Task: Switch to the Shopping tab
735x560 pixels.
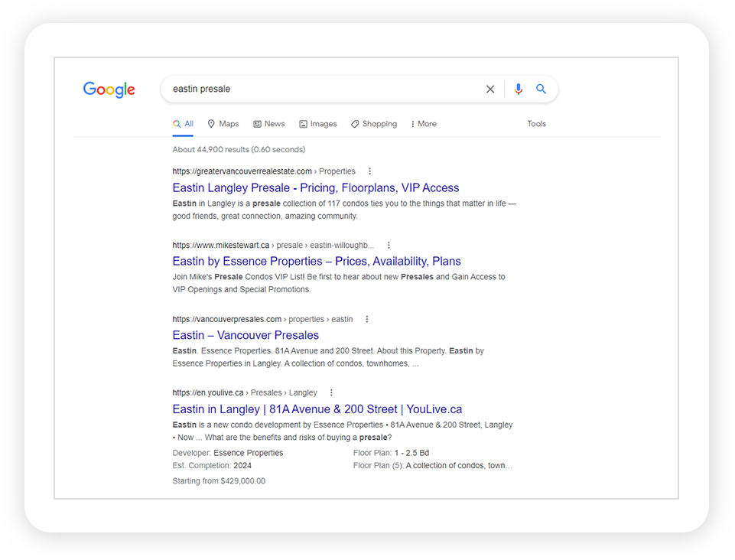Action: [x=374, y=124]
